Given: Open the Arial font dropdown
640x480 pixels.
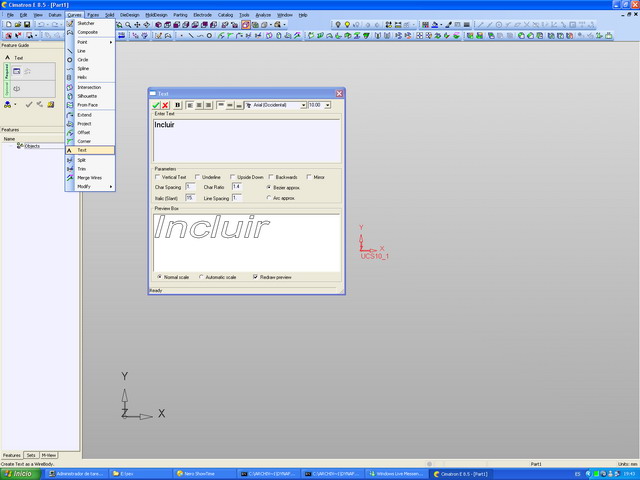Looking at the screenshot, I should click(303, 104).
